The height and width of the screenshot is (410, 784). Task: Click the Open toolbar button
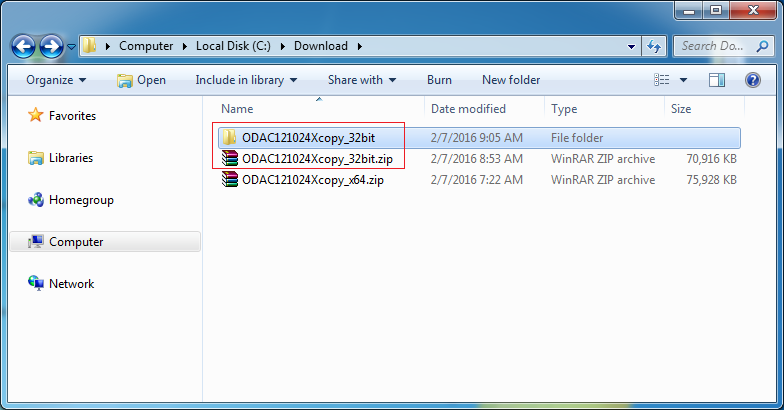[141, 80]
